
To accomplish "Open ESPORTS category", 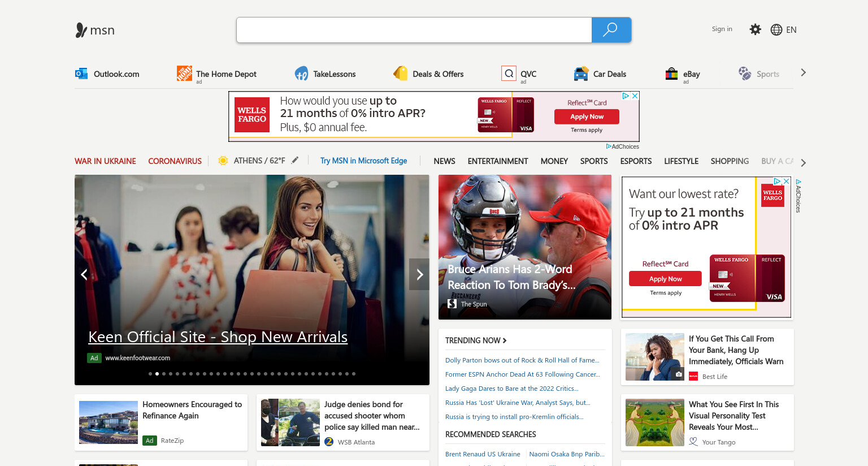I will (636, 161).
